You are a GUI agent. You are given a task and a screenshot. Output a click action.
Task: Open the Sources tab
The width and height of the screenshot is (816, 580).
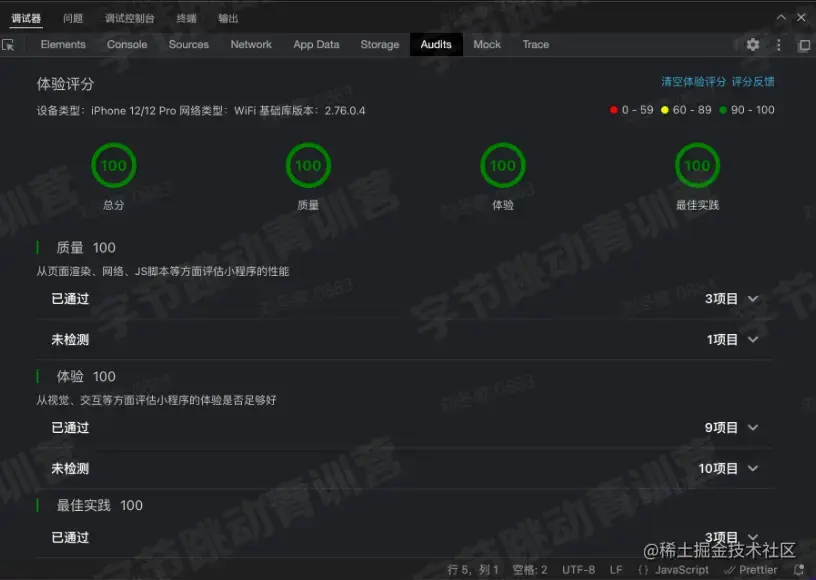click(188, 45)
